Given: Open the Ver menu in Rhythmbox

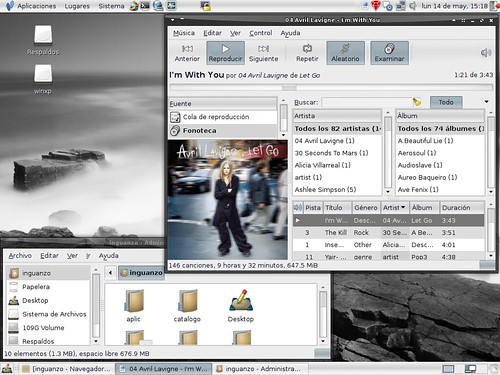Looking at the screenshot, I should click(x=235, y=33).
